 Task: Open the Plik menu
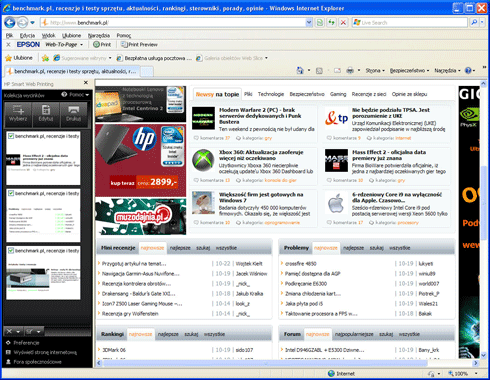pos(9,35)
